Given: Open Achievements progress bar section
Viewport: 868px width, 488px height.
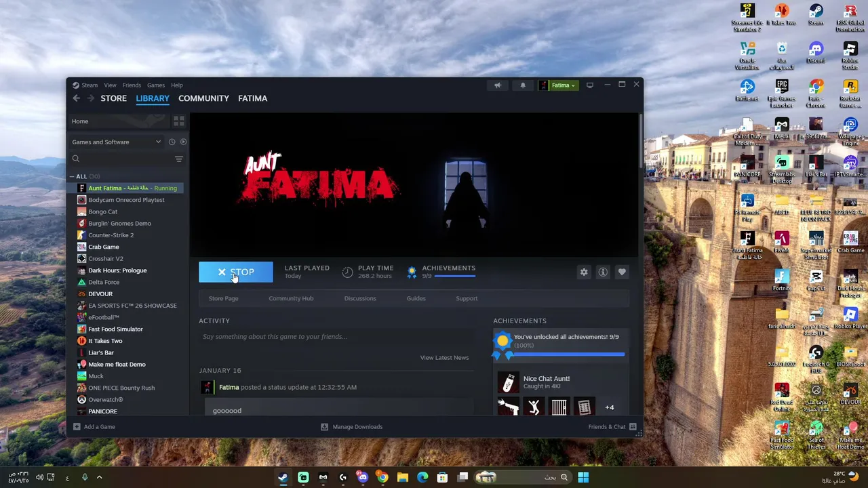Looking at the screenshot, I should click(441, 272).
